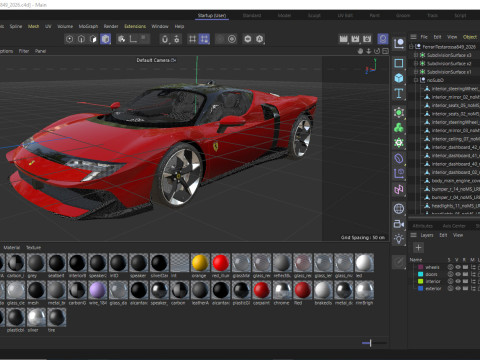Image resolution: width=480 pixels, height=360 pixels.
Task: Open Layer Manager Layers menu
Action: [427, 235]
